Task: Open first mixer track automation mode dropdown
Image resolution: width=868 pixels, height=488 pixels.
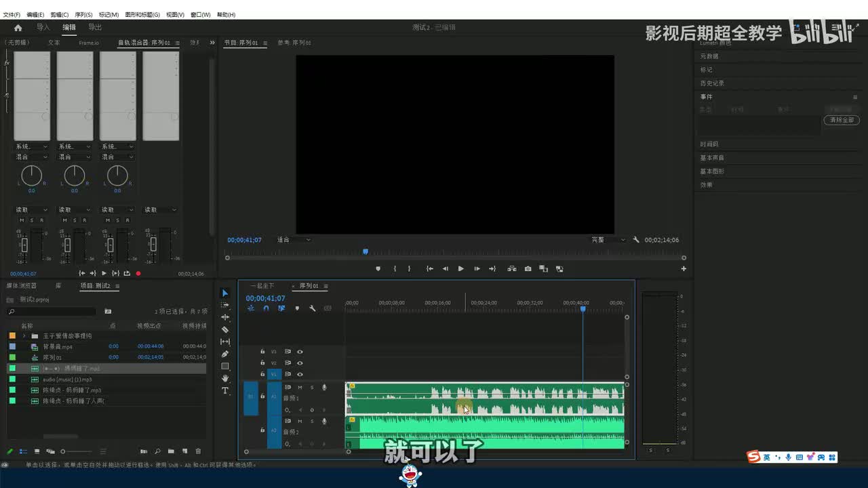Action: point(32,210)
